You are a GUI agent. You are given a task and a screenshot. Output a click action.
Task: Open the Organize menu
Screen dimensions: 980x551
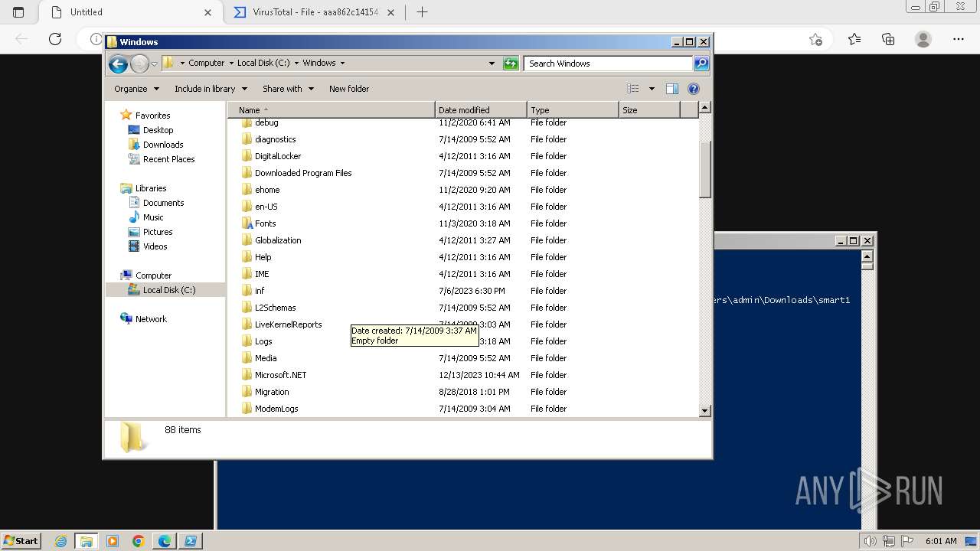coord(136,89)
